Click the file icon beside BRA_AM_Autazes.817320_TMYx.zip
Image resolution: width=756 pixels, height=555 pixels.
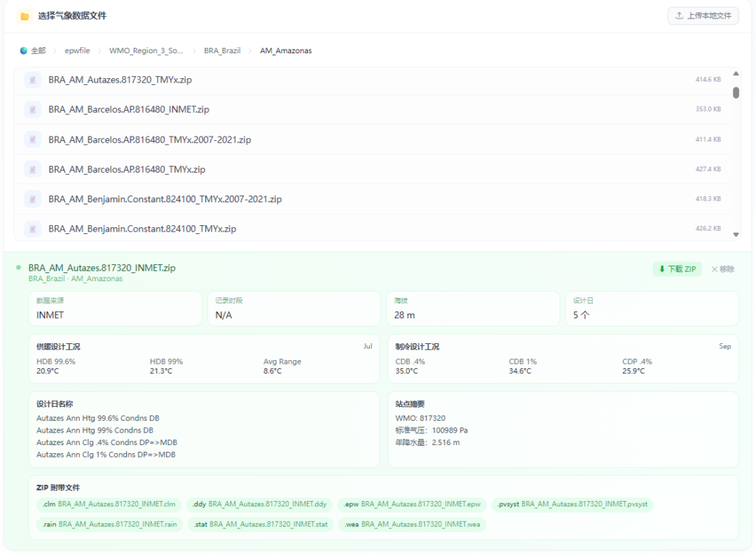point(32,80)
